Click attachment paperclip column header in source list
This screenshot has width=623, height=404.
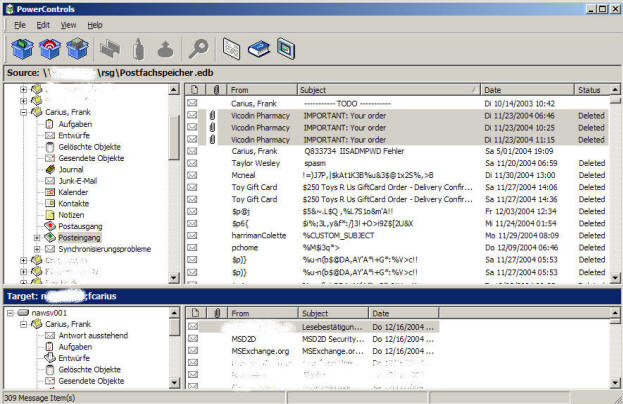coord(216,90)
